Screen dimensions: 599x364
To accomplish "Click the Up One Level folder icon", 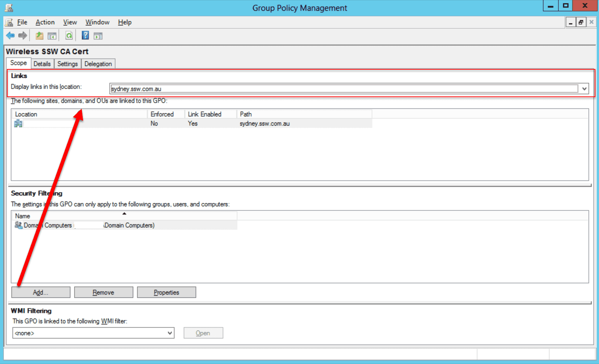I will pos(39,35).
